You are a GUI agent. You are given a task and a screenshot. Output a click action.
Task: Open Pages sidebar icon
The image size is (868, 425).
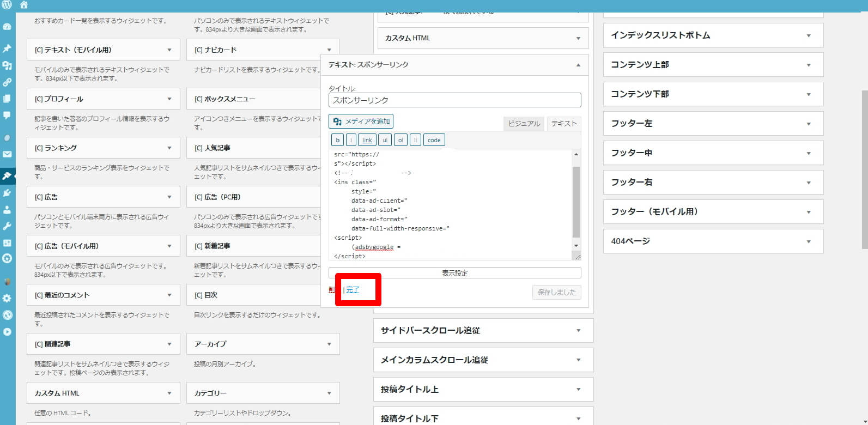7,99
